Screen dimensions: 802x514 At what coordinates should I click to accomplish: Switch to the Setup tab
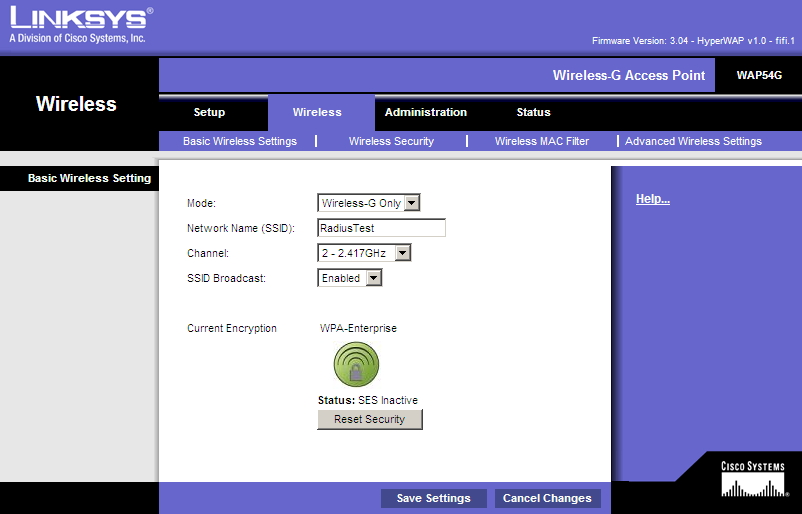pos(209,112)
